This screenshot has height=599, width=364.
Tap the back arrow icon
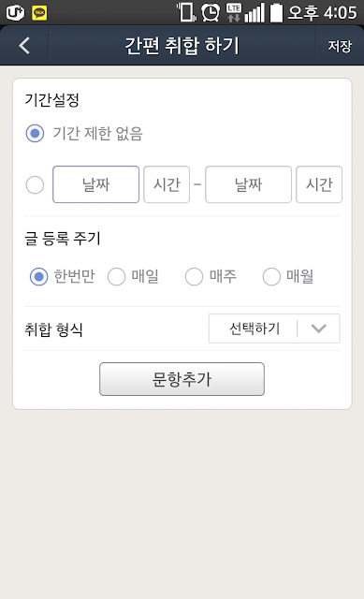(24, 46)
